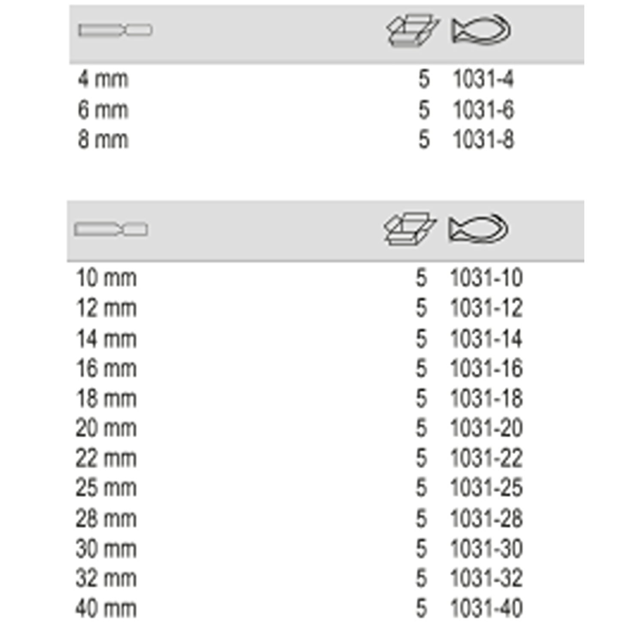The height and width of the screenshot is (644, 644).
Task: Click the 8 mm size label
Action: (x=103, y=140)
